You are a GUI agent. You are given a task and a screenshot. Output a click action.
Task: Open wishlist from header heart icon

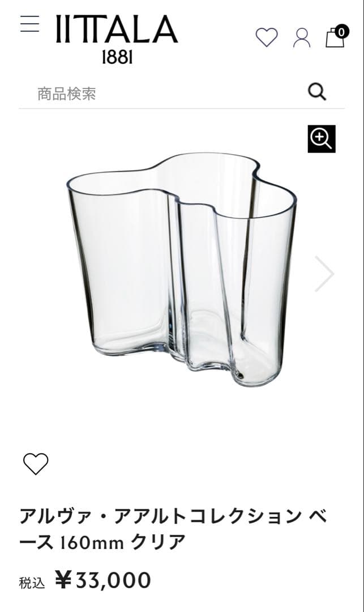point(267,37)
